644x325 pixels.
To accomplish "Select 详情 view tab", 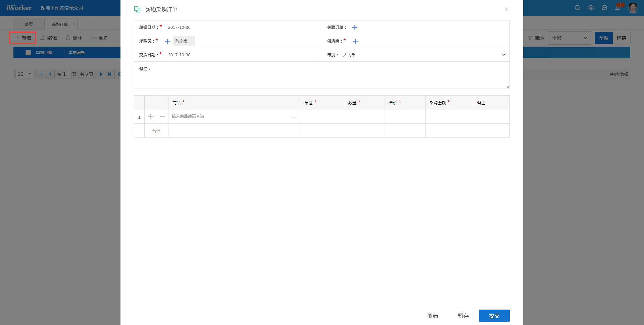I will pos(622,38).
